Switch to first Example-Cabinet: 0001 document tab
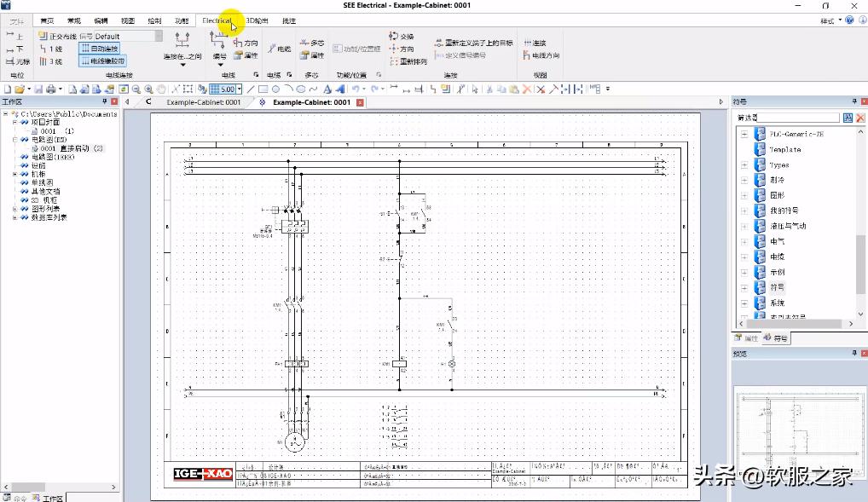 pyautogui.click(x=203, y=102)
